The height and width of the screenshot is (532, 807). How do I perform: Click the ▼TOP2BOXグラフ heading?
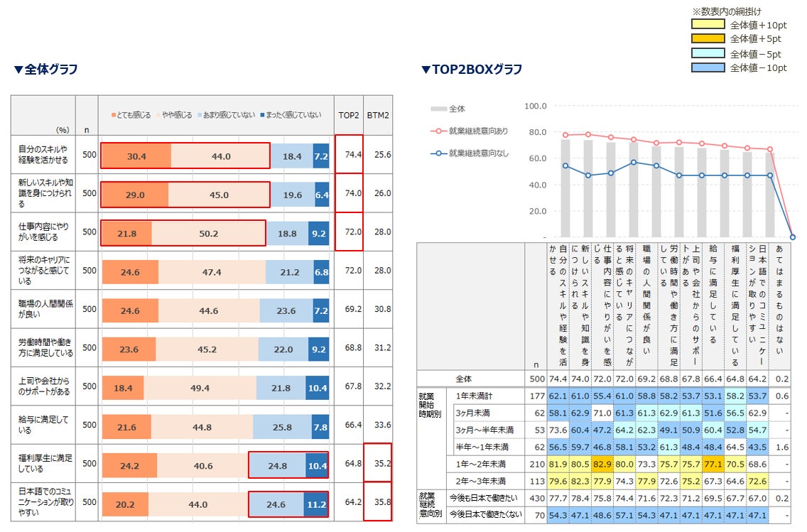point(472,69)
